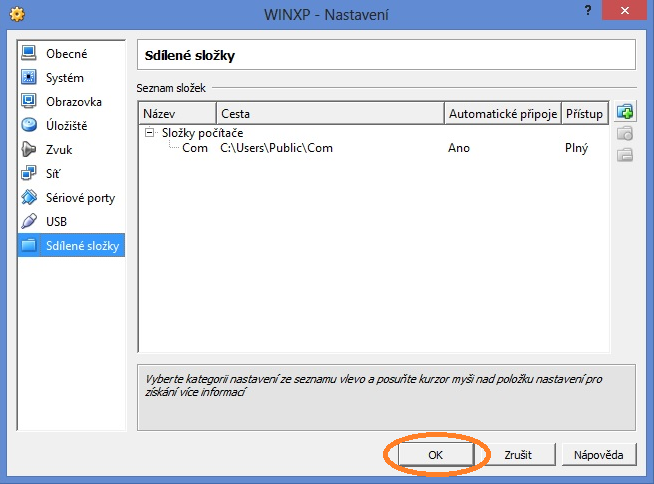The image size is (654, 484).
Task: Open help with Nápověda button
Action: [599, 454]
